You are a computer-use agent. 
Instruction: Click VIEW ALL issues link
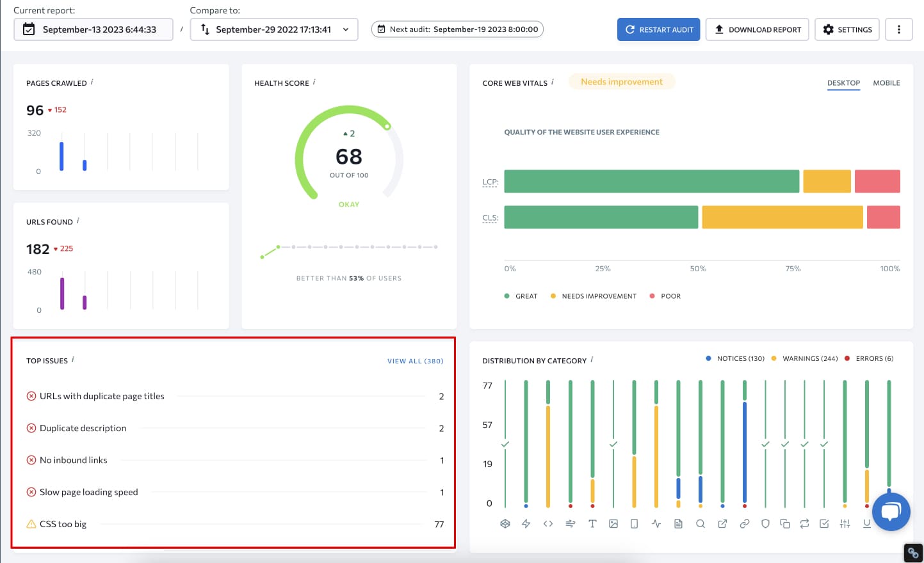(415, 360)
